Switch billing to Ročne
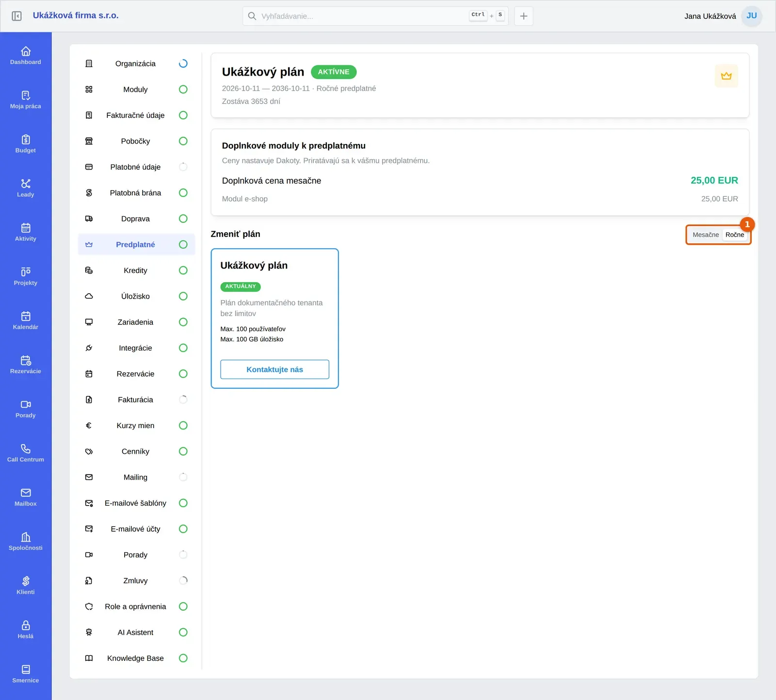 coord(735,235)
